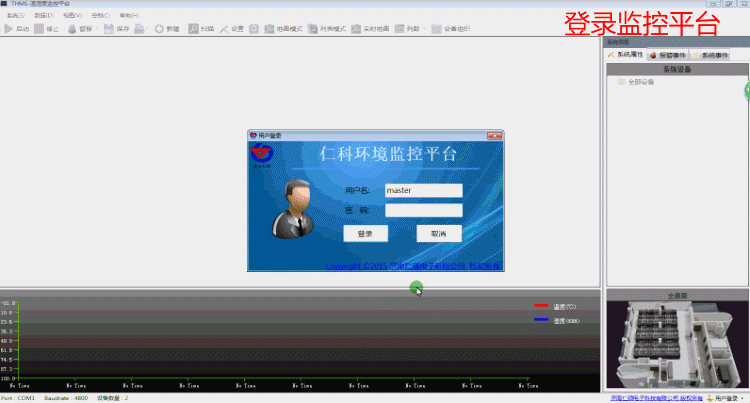Image resolution: width=750 pixels, height=403 pixels.
Task: Open the 系统(S) menu
Action: point(16,15)
